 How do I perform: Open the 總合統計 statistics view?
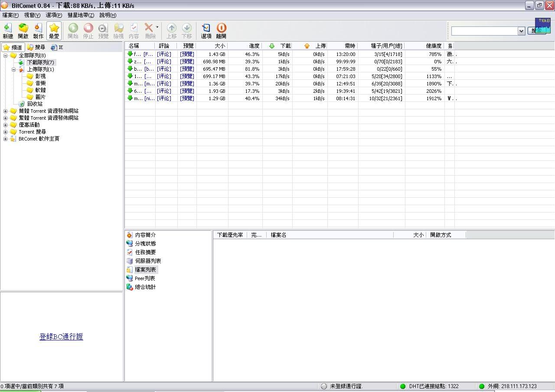[x=145, y=287]
